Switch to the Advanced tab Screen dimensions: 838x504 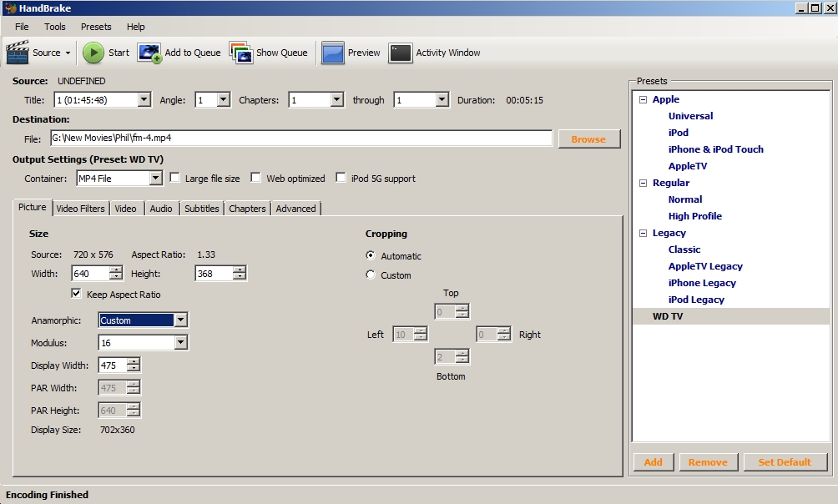point(296,209)
